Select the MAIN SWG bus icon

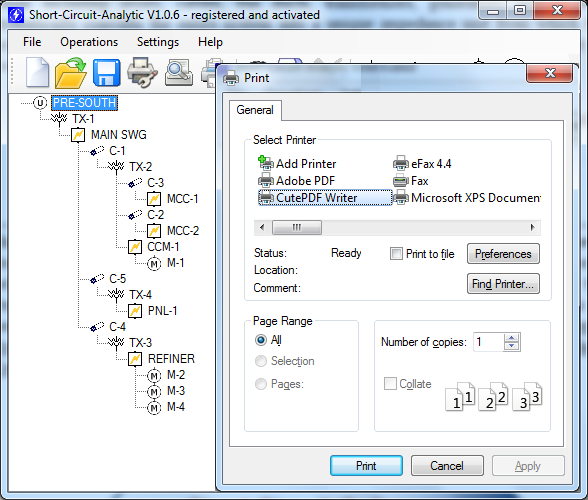78,135
